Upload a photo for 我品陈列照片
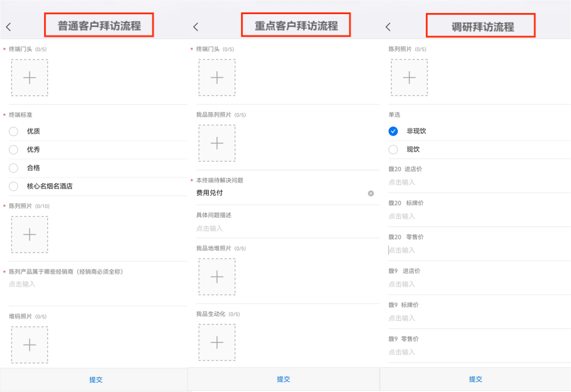The height and width of the screenshot is (392, 571). pyautogui.click(x=217, y=143)
